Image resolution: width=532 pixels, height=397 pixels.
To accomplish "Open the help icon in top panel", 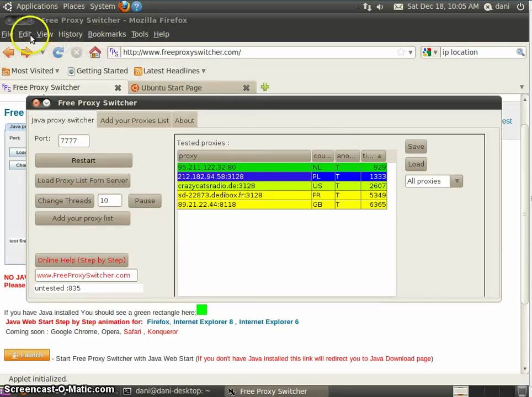I will tap(136, 6).
